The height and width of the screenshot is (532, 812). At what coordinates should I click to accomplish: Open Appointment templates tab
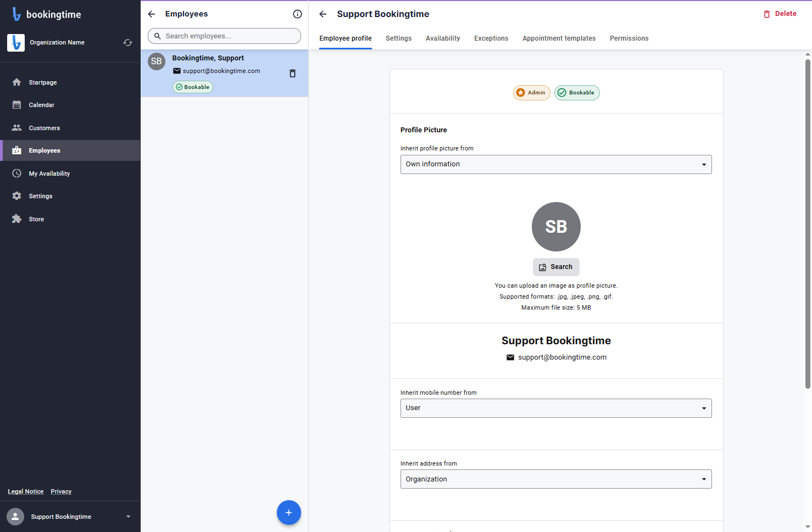(x=559, y=38)
